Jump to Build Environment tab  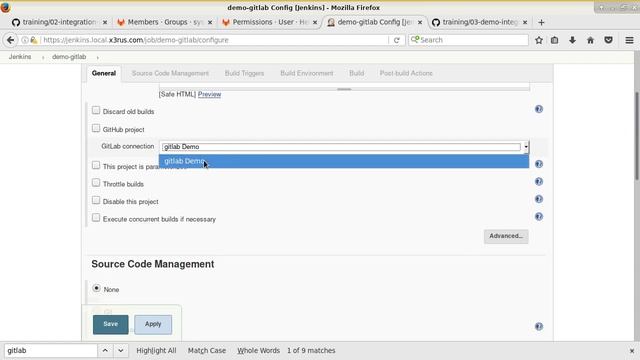pos(307,73)
